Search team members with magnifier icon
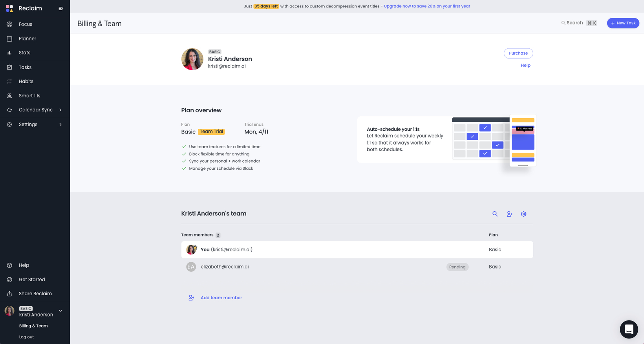The width and height of the screenshot is (644, 344). tap(495, 214)
